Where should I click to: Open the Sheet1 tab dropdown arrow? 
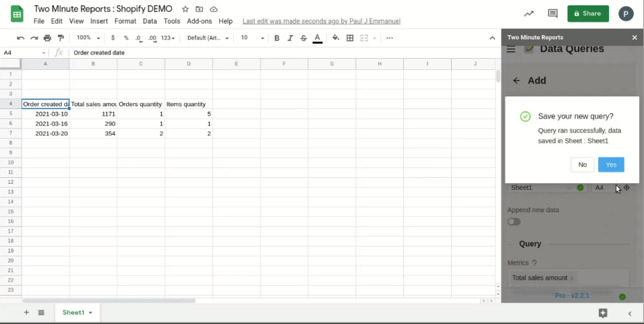click(90, 313)
